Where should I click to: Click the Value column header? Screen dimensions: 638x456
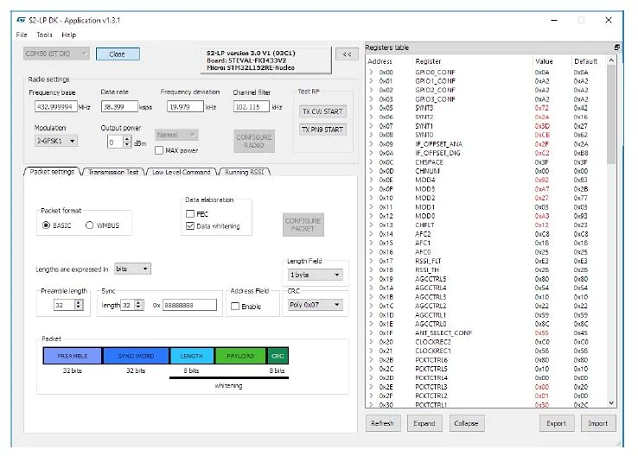click(544, 61)
